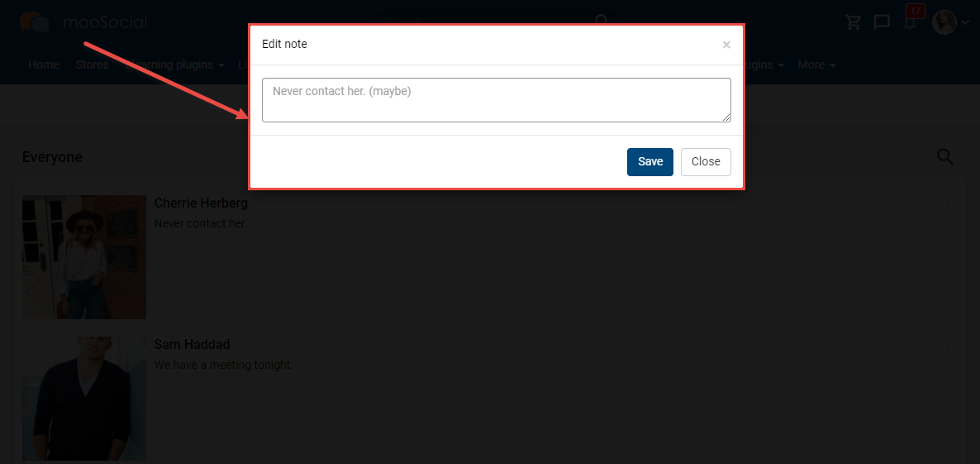
Task: Click the top header search icon
Action: tap(602, 21)
